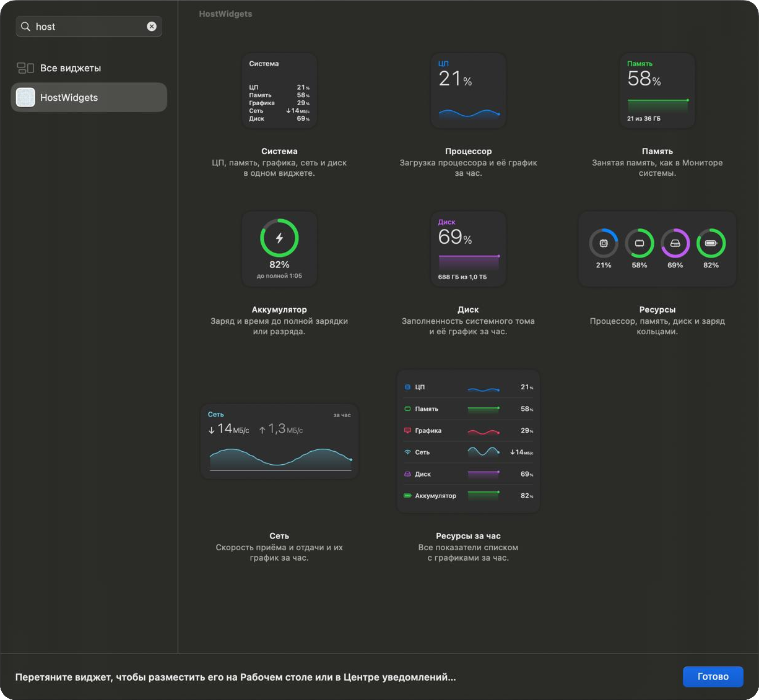Click the "Процессор" title below the widget
The width and height of the screenshot is (759, 700).
[x=468, y=151]
